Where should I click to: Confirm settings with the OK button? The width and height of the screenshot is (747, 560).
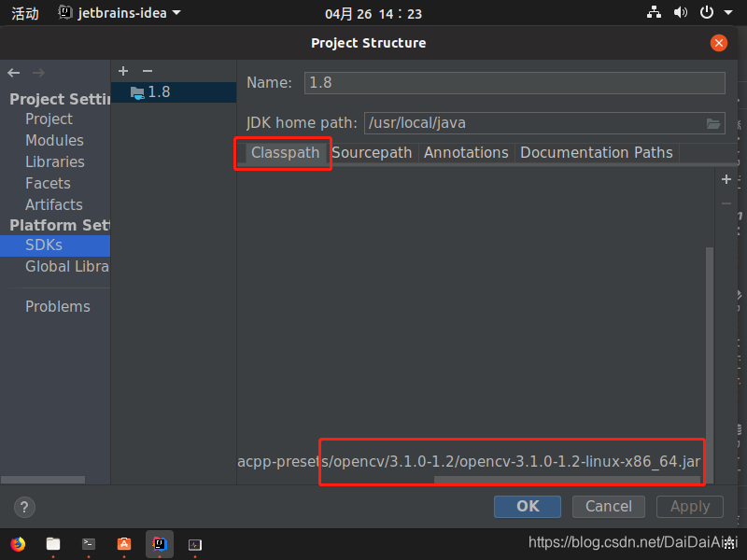pos(527,507)
